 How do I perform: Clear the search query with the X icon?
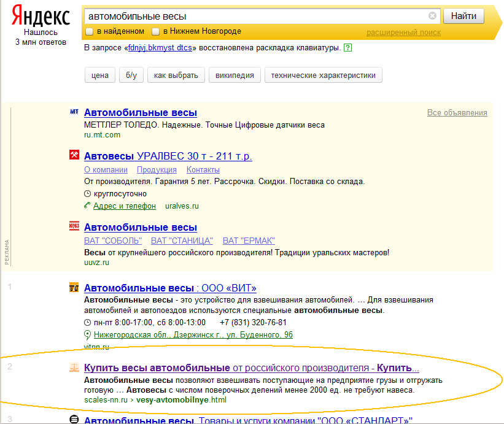click(x=432, y=16)
